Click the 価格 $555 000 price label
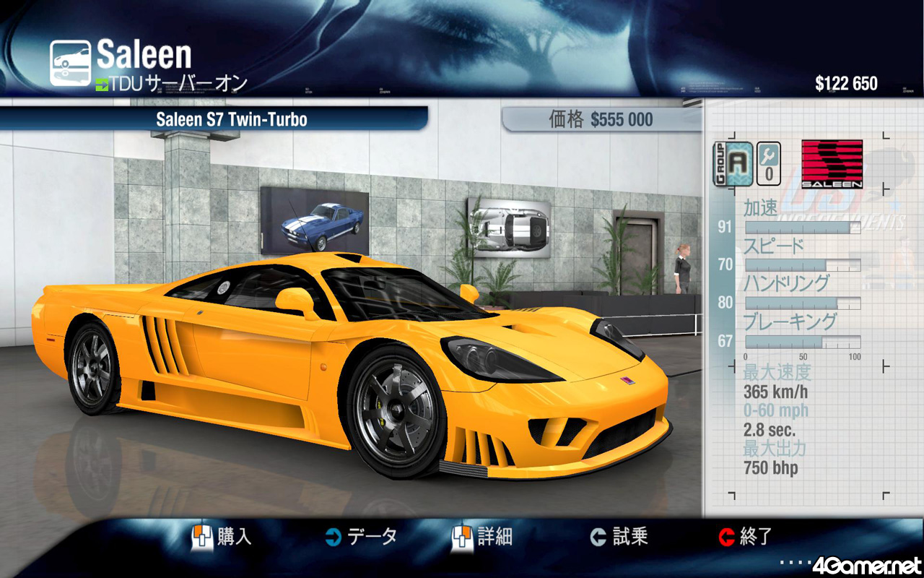This screenshot has height=578, width=924. coord(601,120)
